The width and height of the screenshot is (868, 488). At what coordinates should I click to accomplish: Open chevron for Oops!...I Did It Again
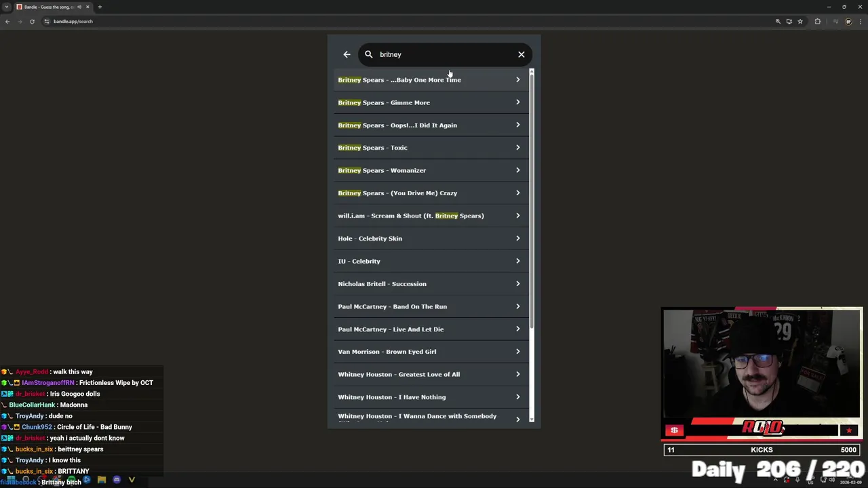(x=517, y=125)
